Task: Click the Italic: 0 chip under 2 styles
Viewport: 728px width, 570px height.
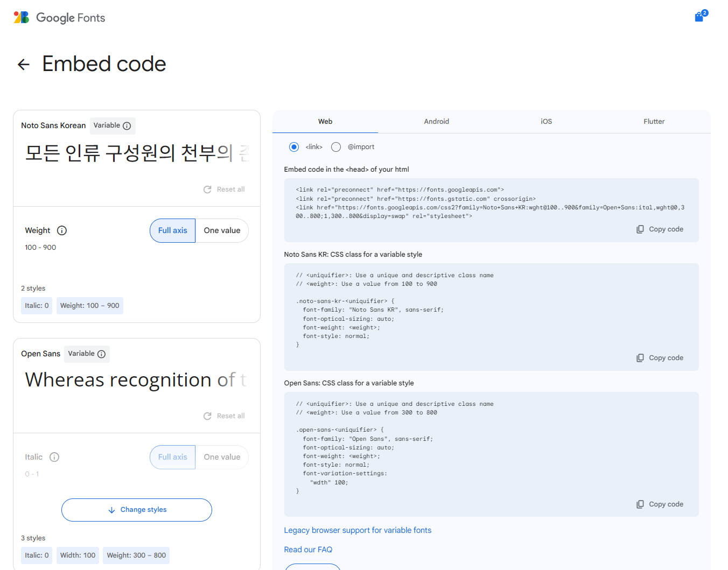Action: [37, 306]
